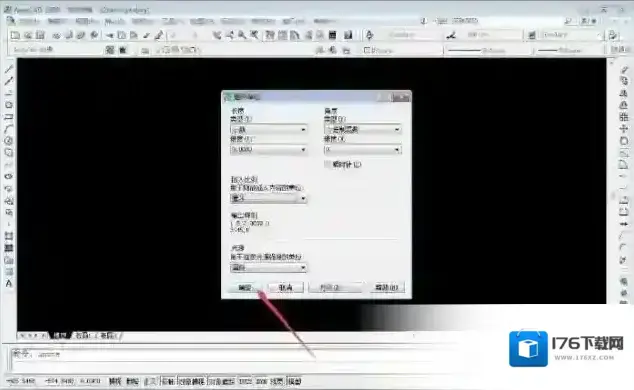Select the Line tool in Draw toolbar
The width and height of the screenshot is (634, 390).
8,69
